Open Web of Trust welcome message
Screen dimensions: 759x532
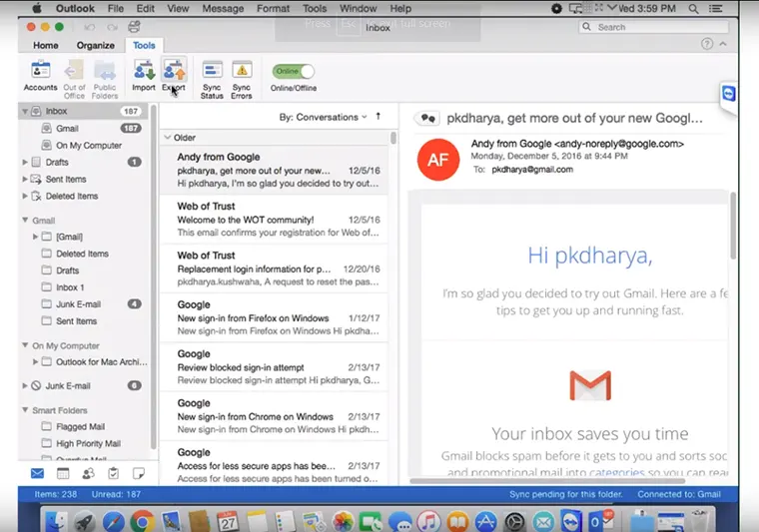[x=274, y=220]
